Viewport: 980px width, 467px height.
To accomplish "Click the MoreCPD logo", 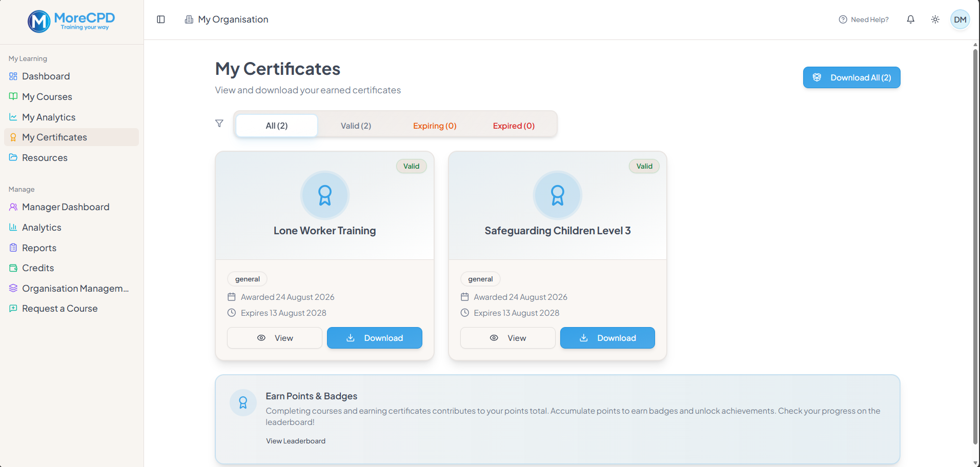I will click(71, 22).
